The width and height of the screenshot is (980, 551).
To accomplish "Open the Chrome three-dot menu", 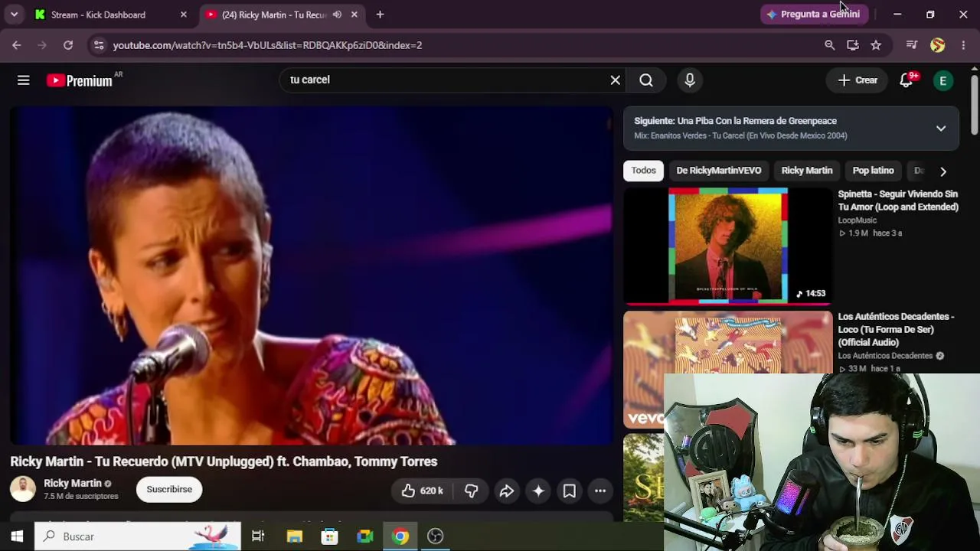I will (963, 45).
